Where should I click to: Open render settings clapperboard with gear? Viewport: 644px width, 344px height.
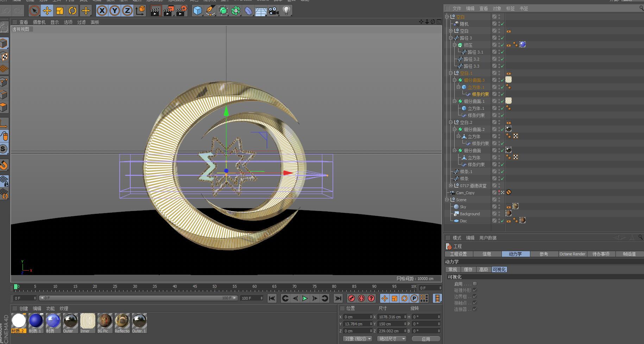[x=182, y=11]
